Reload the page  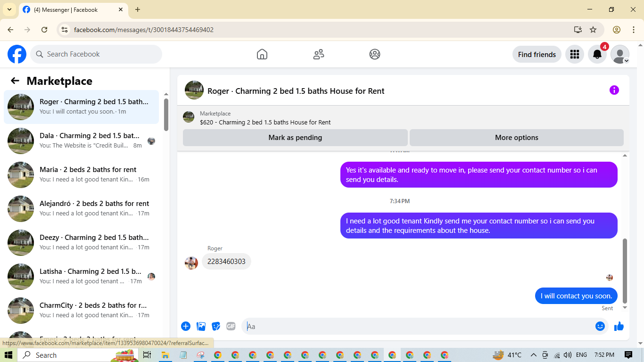click(x=44, y=30)
